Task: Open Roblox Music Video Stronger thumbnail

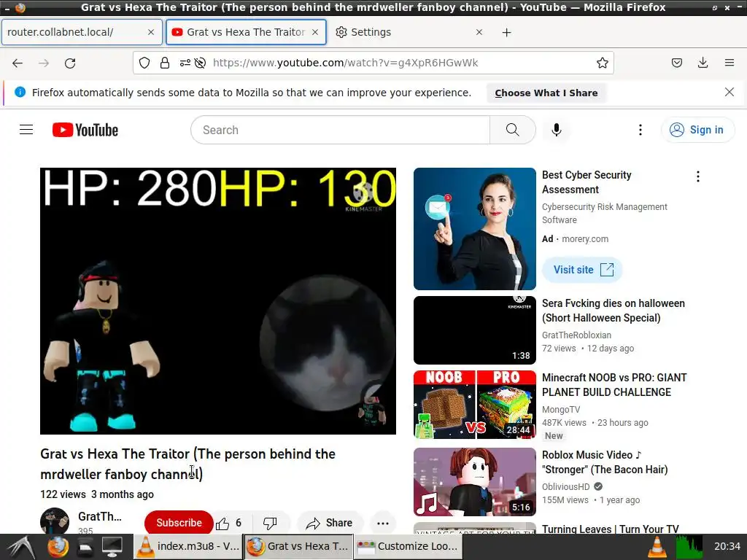Action: (474, 481)
